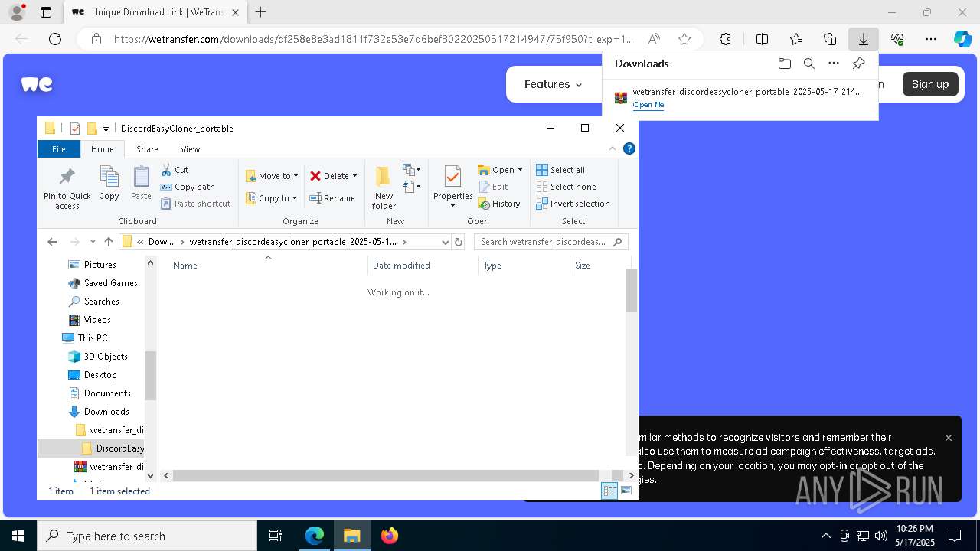The image size is (980, 551).
Task: Click the Edge URL address bar
Action: 373,39
